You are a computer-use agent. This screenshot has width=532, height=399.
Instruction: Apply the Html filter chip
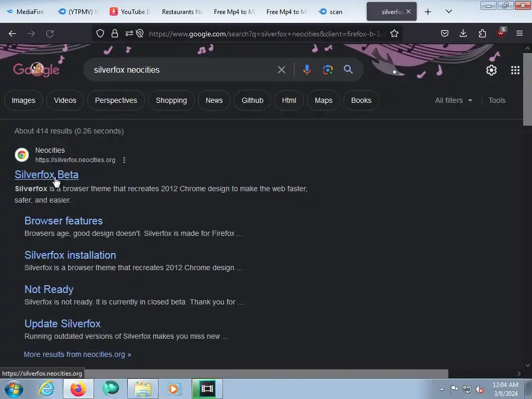289,100
